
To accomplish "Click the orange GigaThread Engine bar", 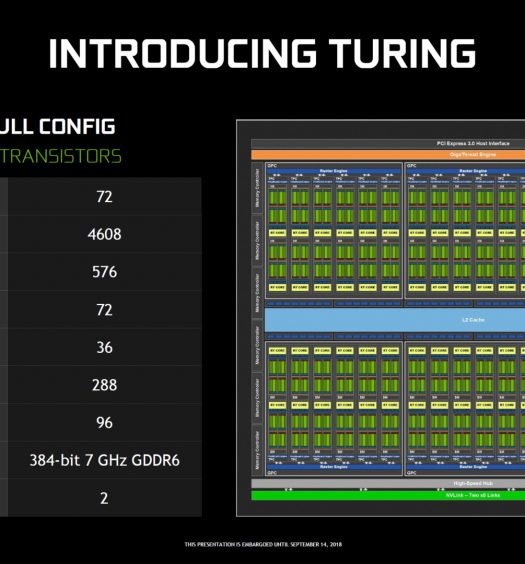I will click(388, 155).
